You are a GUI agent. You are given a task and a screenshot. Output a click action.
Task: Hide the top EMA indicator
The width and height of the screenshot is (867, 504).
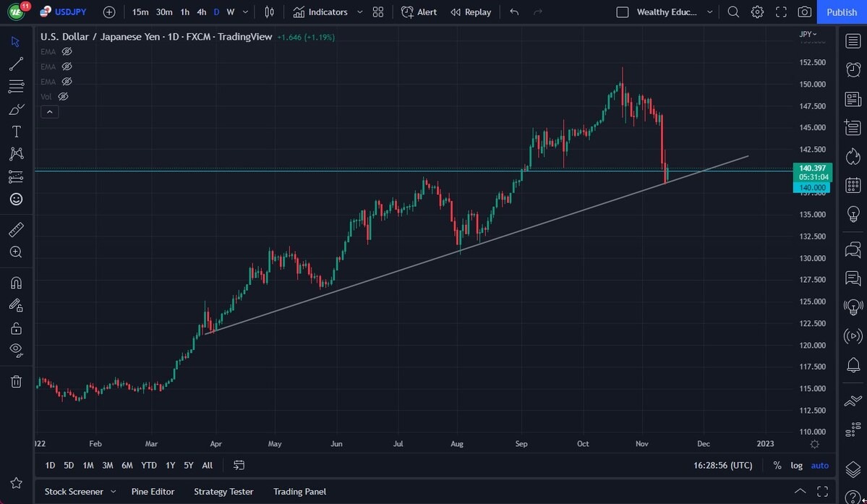(66, 51)
